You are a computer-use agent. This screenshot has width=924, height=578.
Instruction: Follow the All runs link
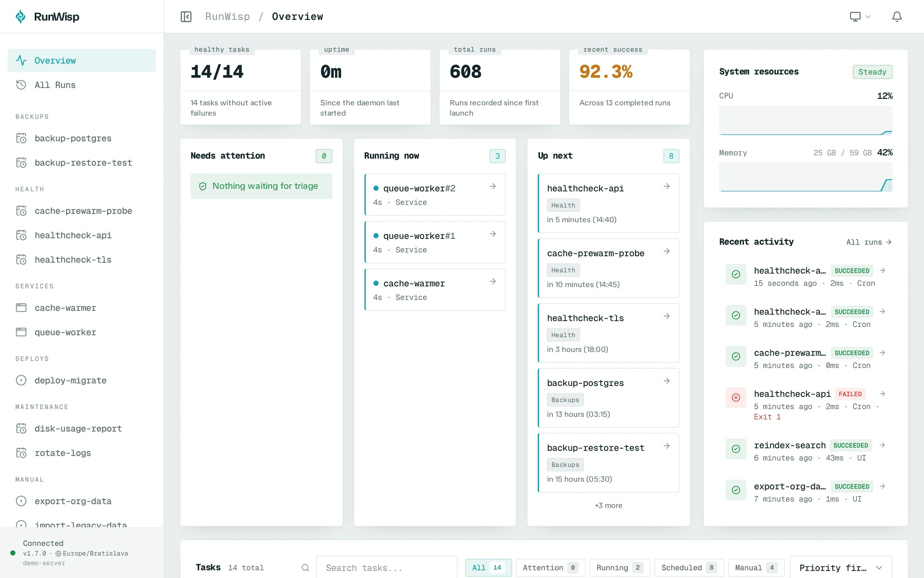(x=868, y=242)
